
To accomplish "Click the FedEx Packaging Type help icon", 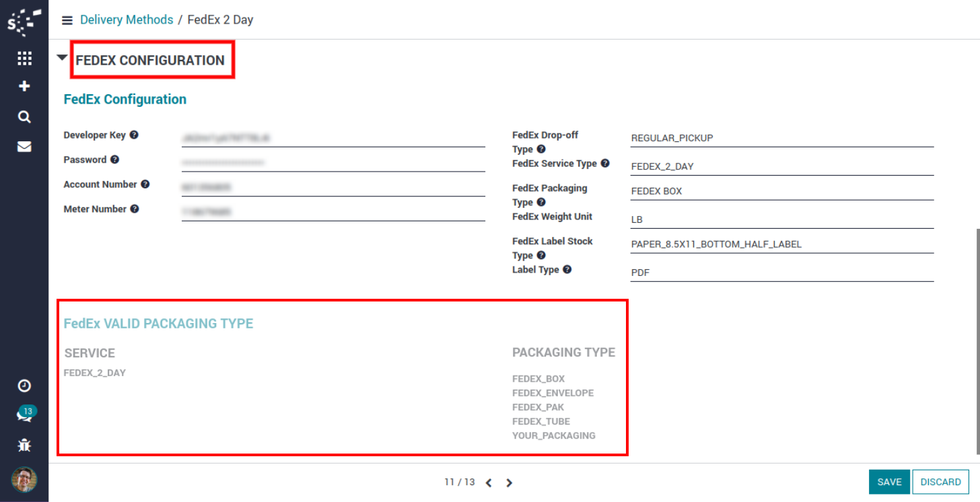I will 541,203.
